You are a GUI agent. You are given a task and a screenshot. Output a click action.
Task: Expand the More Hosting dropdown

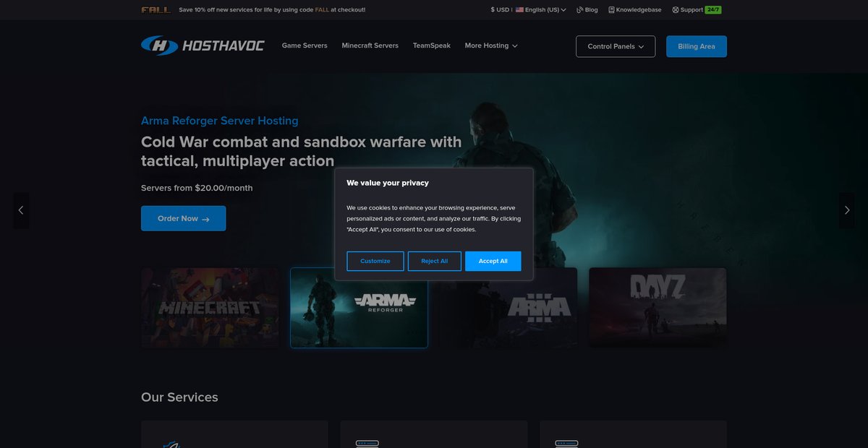(491, 46)
